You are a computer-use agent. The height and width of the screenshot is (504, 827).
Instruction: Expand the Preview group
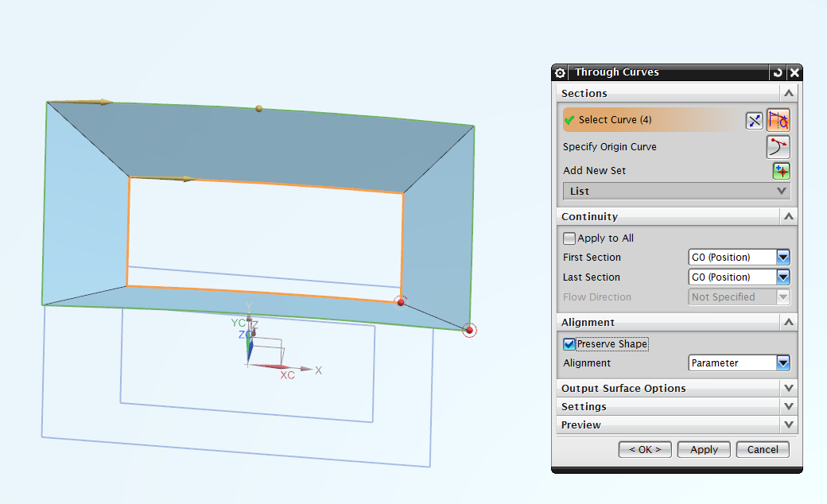tap(789, 425)
